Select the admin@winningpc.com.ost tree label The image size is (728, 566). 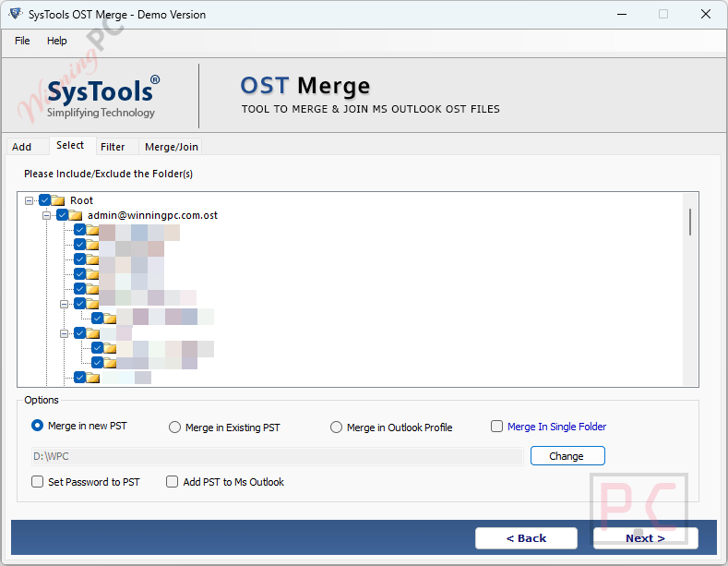[152, 215]
